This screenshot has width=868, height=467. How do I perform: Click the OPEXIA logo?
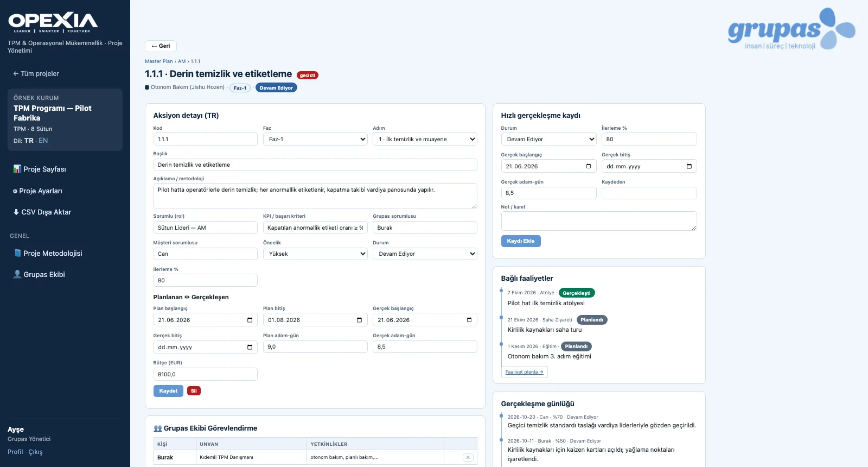(53, 22)
